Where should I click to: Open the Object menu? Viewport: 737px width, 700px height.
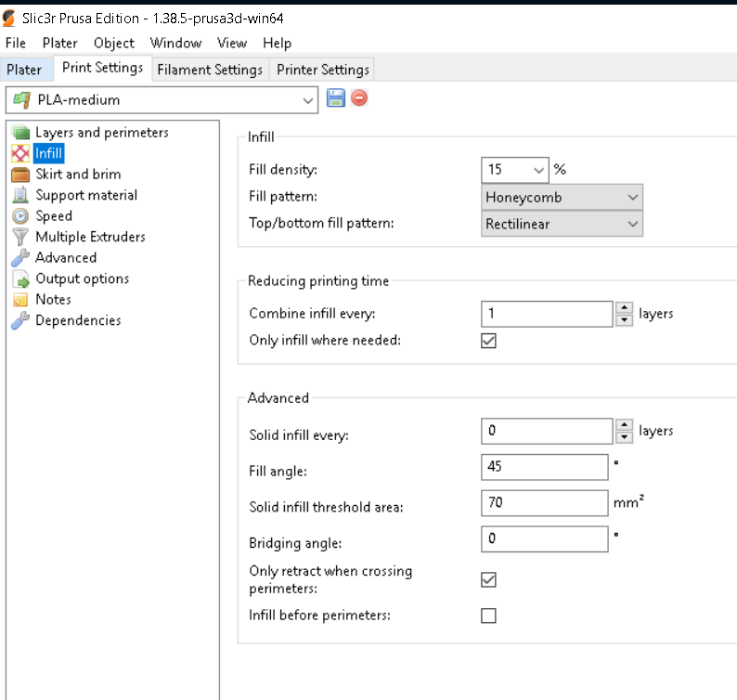[114, 44]
